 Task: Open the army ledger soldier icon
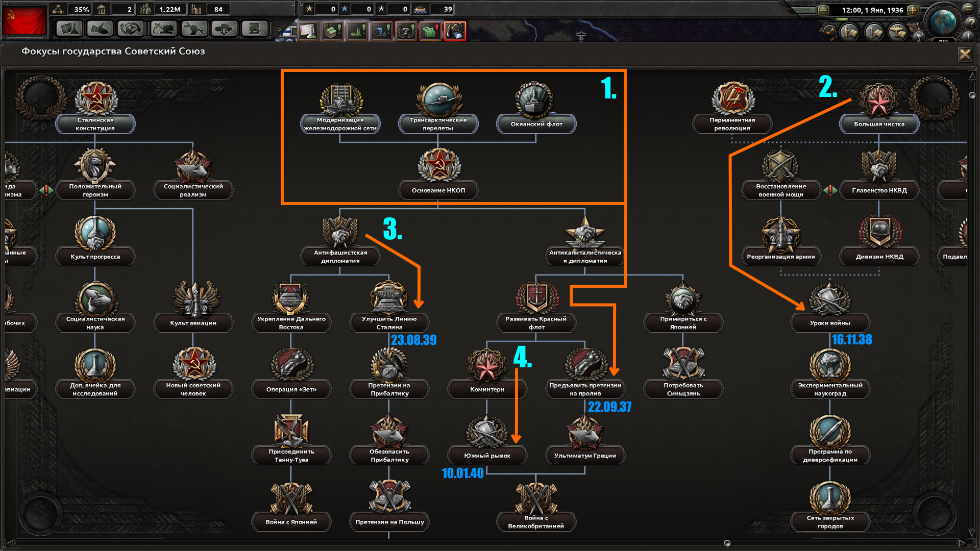849,32
